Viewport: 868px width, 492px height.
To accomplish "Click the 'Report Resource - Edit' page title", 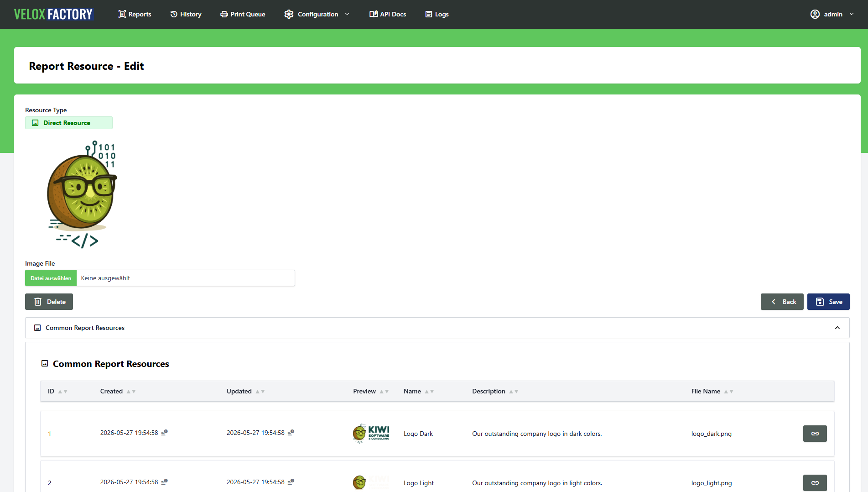I will coord(86,66).
